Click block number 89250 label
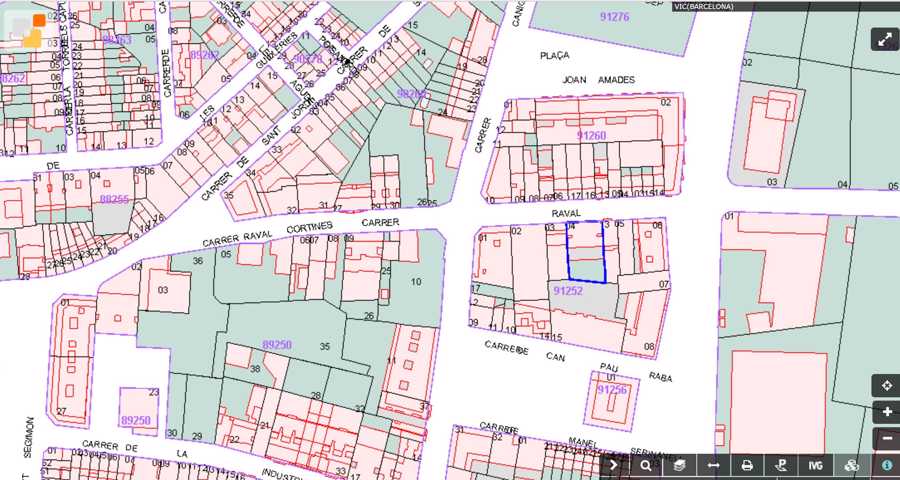900x480 pixels. (277, 345)
